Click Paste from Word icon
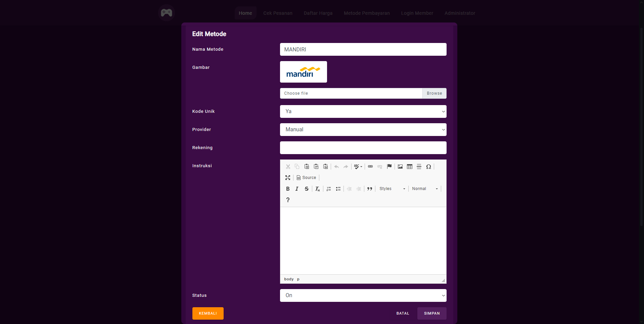The height and width of the screenshot is (324, 644). [325, 167]
